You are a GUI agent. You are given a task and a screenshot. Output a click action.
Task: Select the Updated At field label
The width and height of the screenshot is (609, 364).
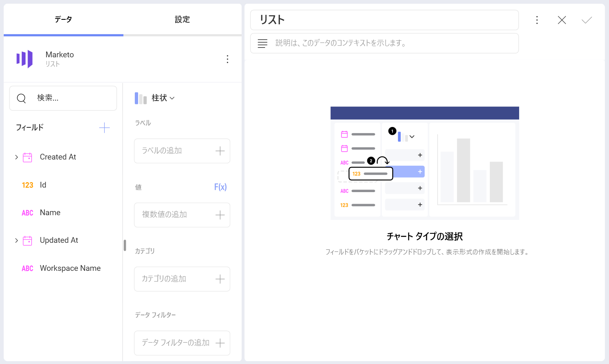59,240
